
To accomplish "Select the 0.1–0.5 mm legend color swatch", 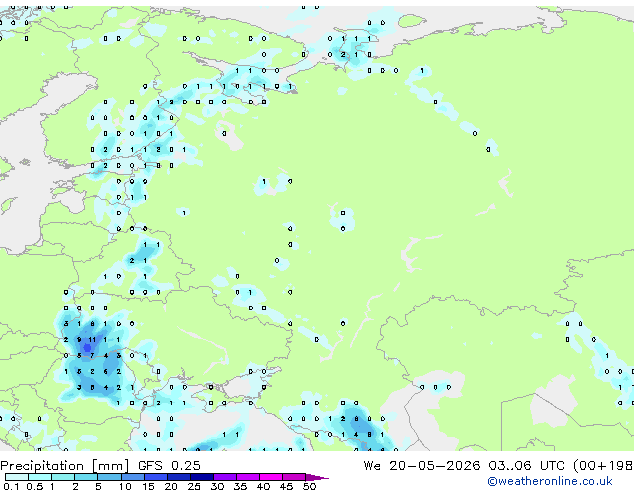I will pyautogui.click(x=17, y=477).
